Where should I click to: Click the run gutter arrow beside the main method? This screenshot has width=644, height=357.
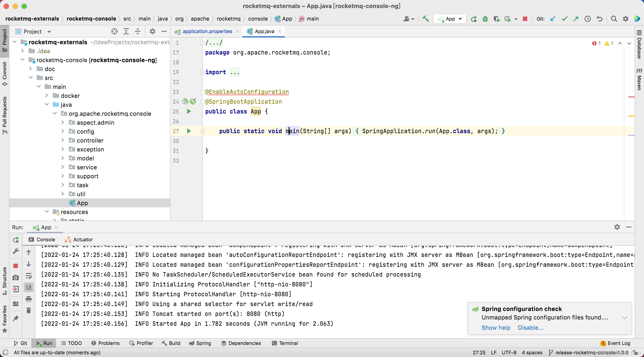point(189,131)
